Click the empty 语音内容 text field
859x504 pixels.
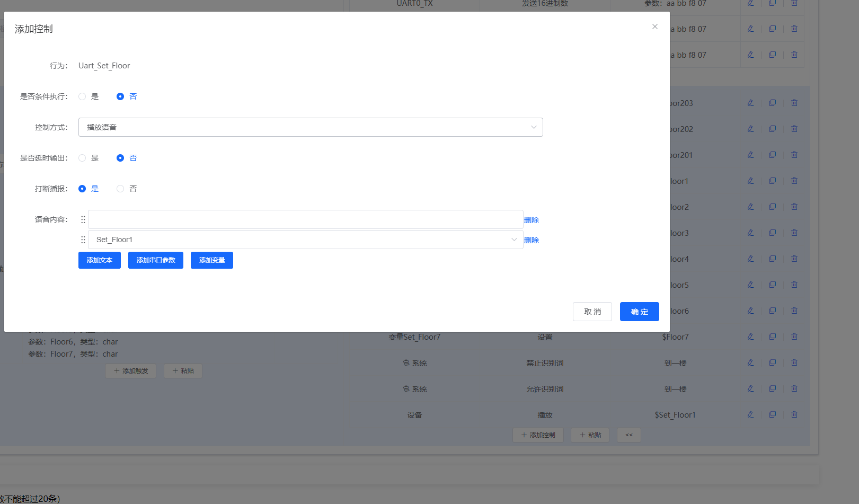click(x=305, y=219)
